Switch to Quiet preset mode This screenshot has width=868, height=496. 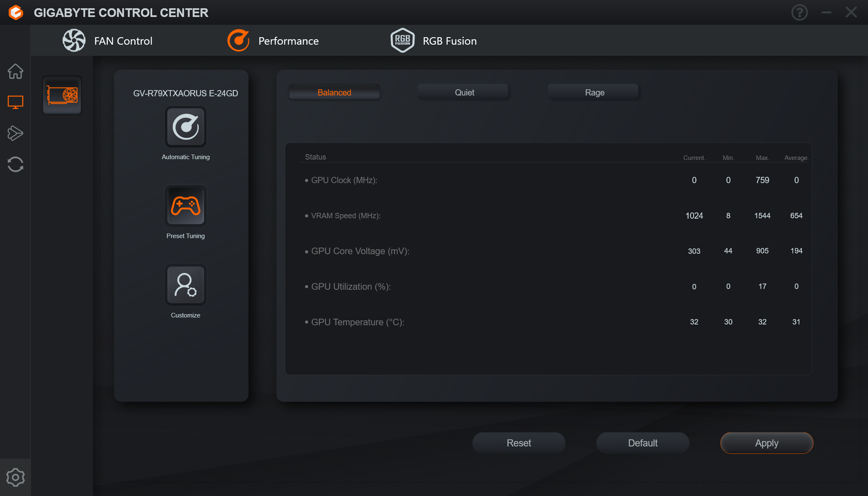[465, 93]
